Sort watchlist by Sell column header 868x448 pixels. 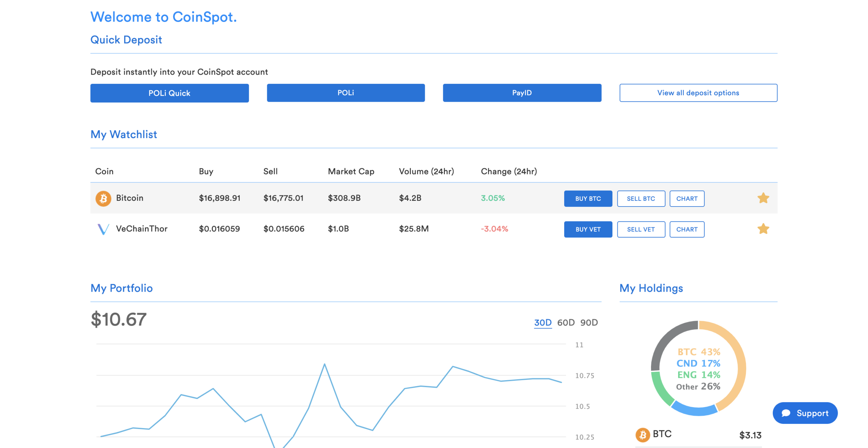coord(270,171)
